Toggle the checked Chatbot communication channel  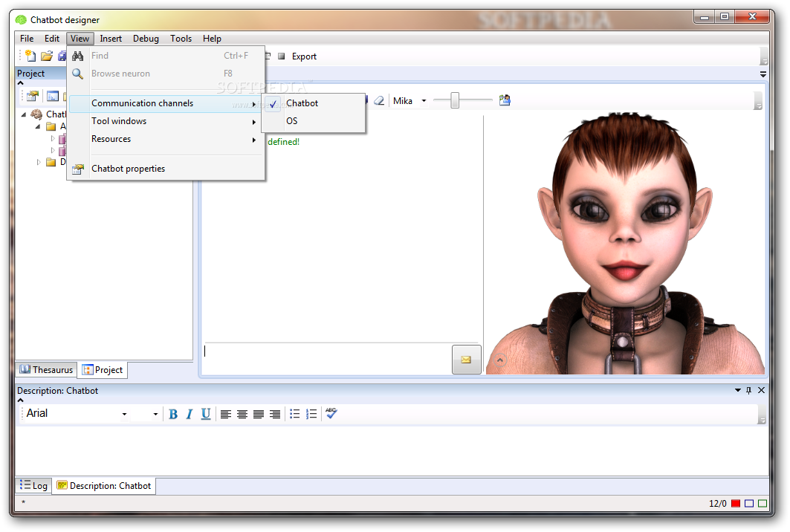click(x=312, y=103)
